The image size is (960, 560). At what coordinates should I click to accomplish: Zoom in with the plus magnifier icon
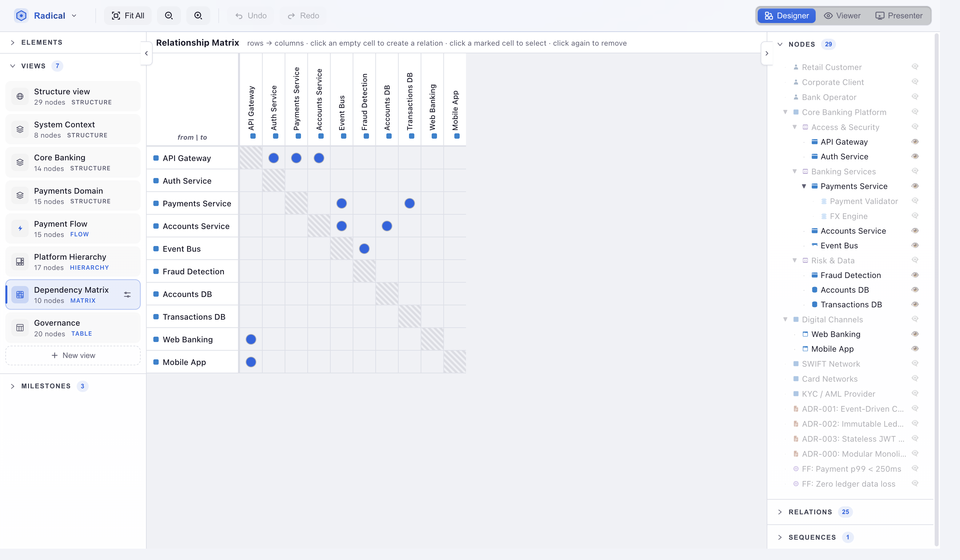pos(198,16)
